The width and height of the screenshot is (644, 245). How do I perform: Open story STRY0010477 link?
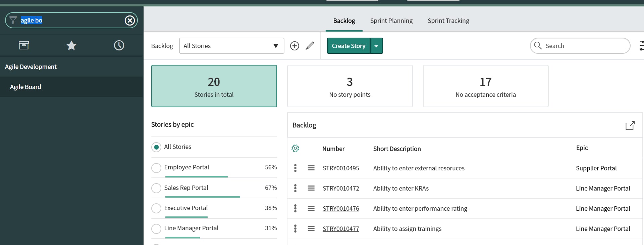coord(341,229)
